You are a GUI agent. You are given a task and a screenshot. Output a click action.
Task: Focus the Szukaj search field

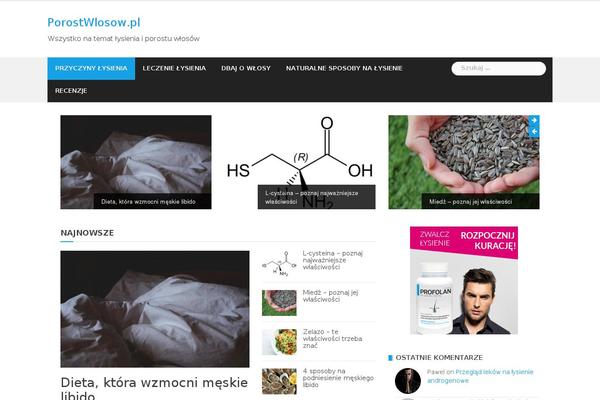(499, 69)
